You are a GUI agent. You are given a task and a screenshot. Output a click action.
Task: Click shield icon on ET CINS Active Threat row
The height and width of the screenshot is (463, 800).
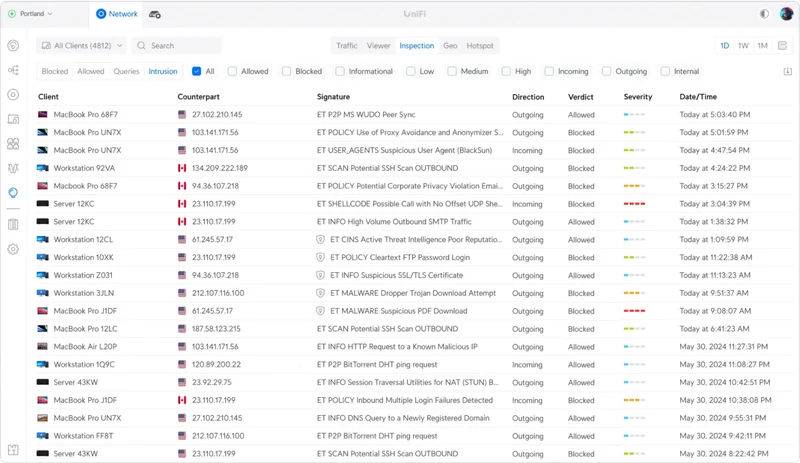(320, 239)
